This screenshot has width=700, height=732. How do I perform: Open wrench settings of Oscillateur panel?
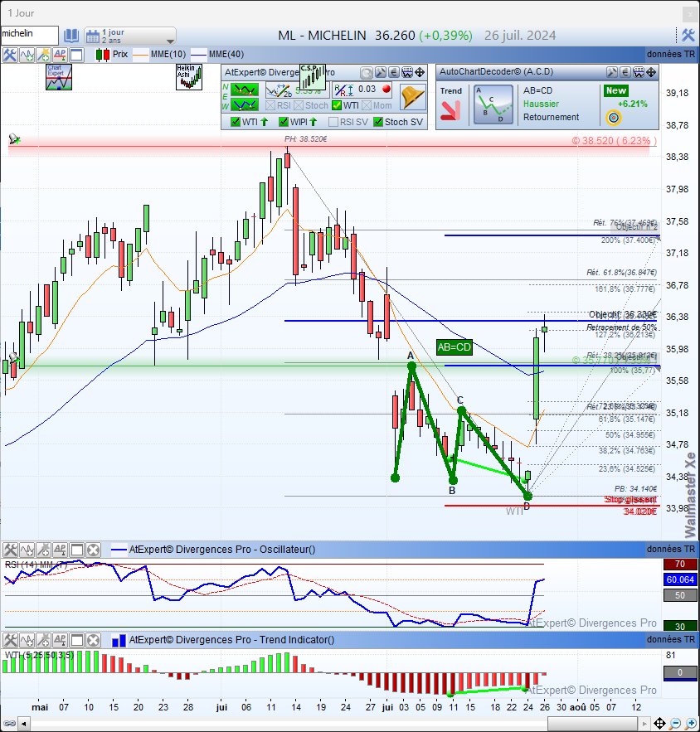coord(10,550)
